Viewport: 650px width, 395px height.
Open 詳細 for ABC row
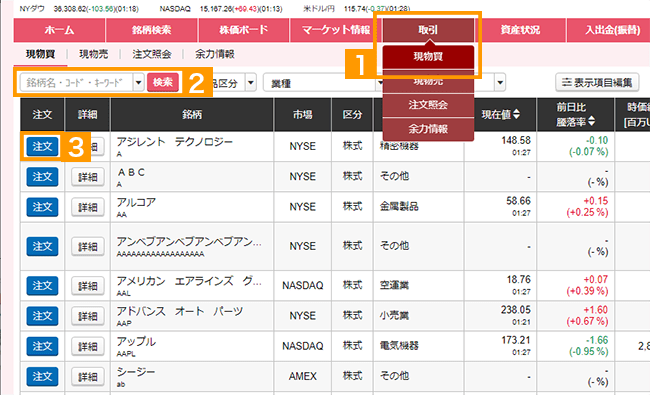click(87, 177)
